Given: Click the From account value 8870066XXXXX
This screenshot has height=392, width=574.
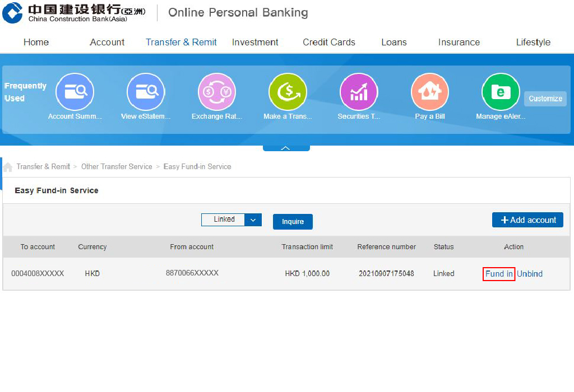Looking at the screenshot, I should (x=192, y=273).
